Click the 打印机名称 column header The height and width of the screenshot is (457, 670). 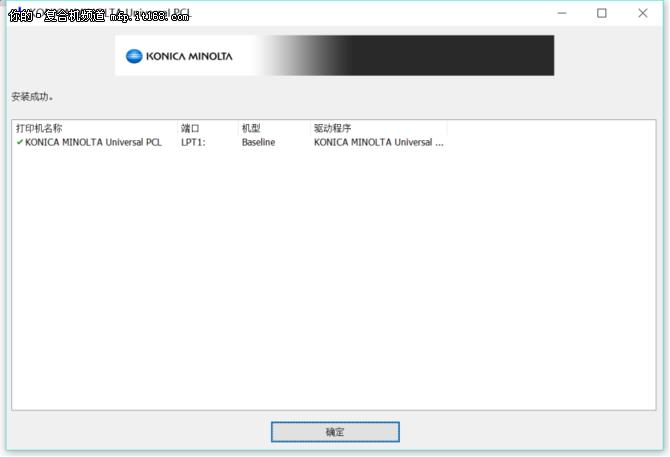(x=96, y=128)
